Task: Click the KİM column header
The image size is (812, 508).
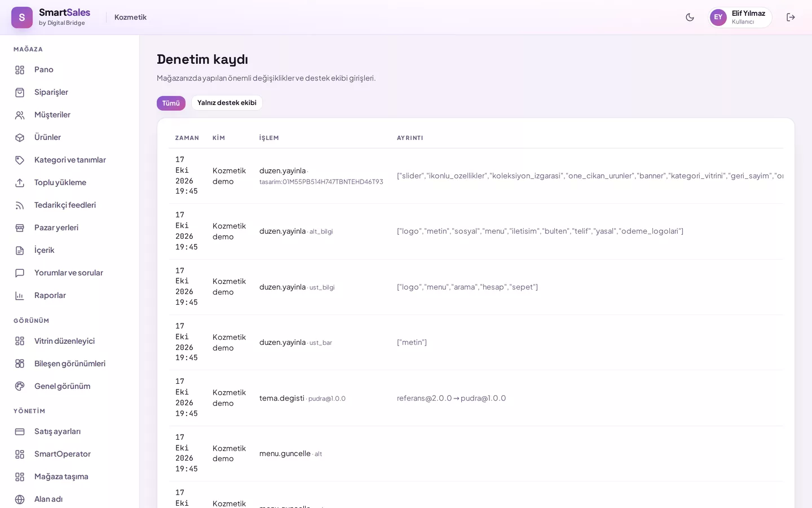Action: pyautogui.click(x=219, y=138)
